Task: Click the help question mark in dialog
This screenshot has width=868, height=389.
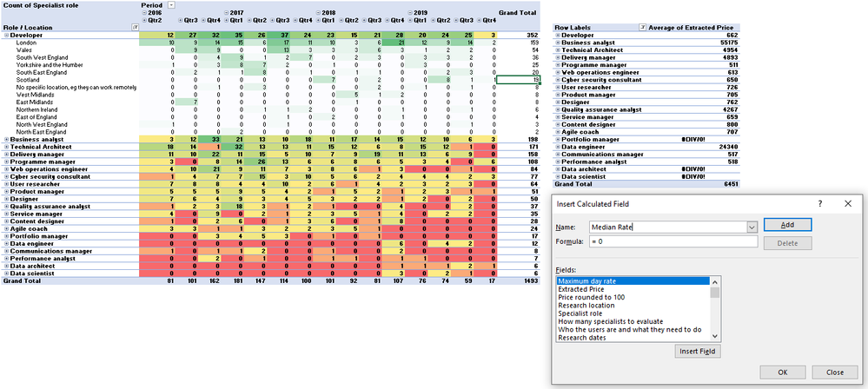Action: (x=820, y=204)
